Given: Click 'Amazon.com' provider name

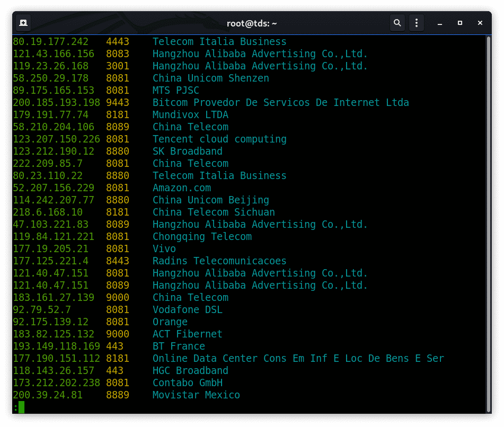Looking at the screenshot, I should (x=182, y=188).
